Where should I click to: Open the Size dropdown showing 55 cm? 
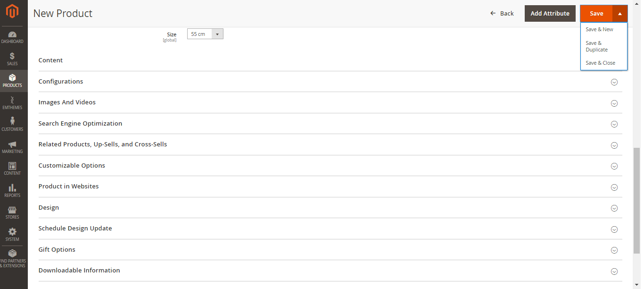(205, 34)
